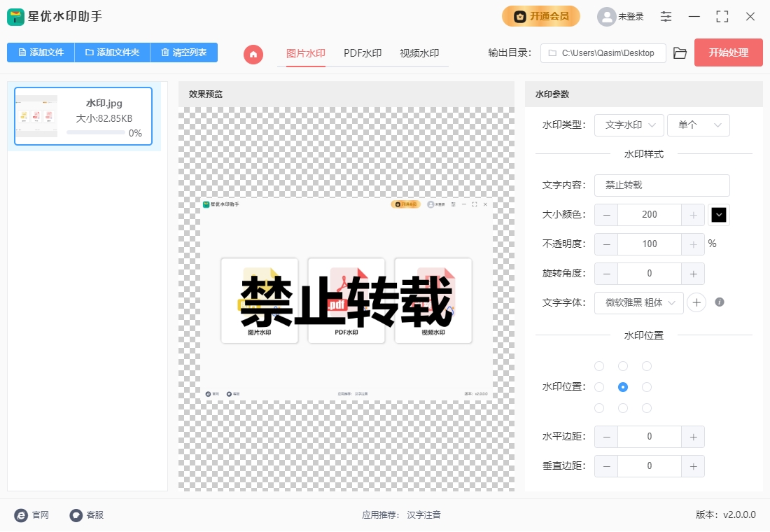Select bottom-right watermark position radio

pos(647,408)
